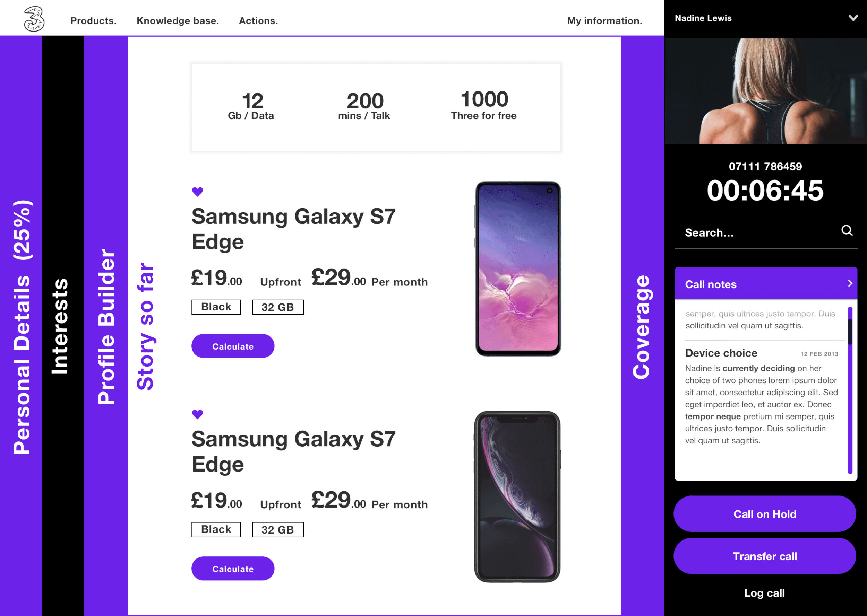Click Log call link
867x616 pixels.
[x=764, y=593]
